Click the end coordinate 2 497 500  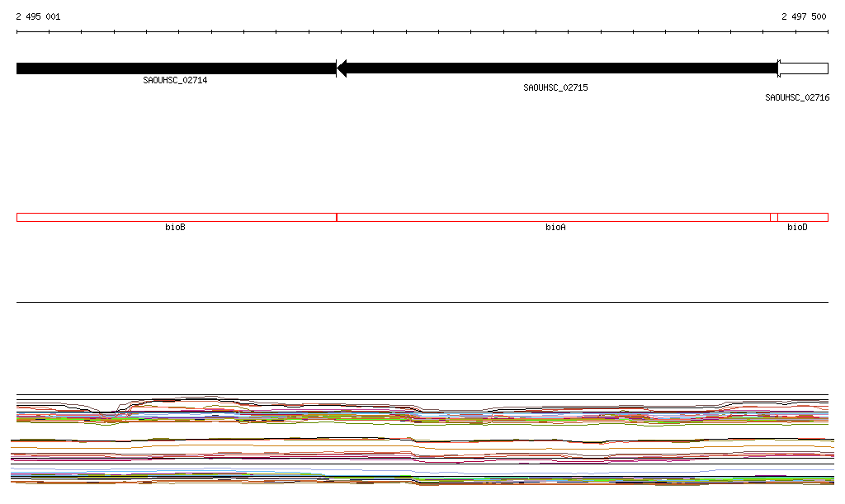[x=804, y=16]
